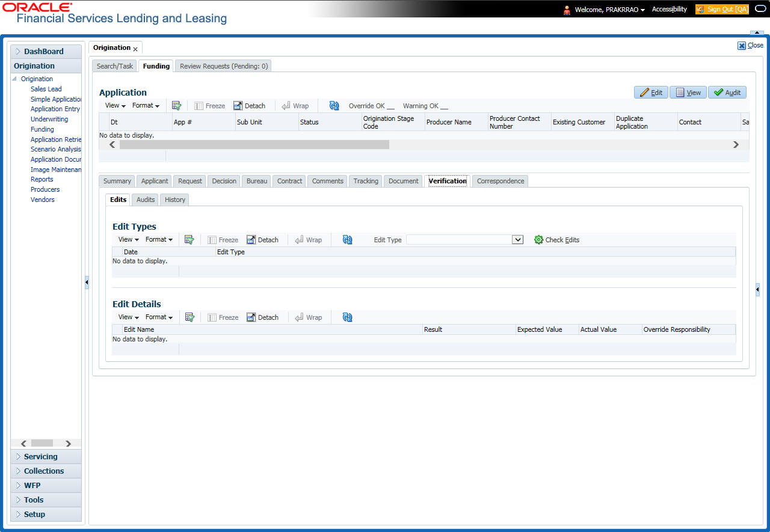Open the Decision tab

point(224,181)
